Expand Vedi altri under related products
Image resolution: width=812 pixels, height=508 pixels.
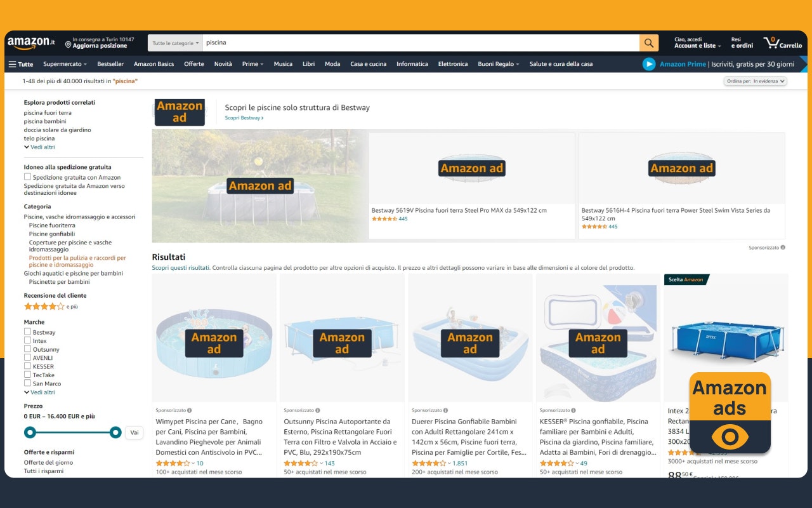pos(39,147)
